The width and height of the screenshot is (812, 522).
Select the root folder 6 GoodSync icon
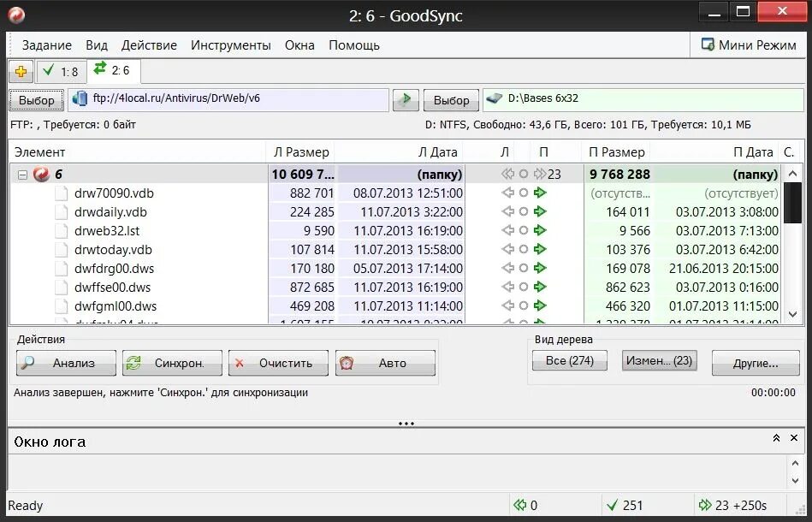pyautogui.click(x=41, y=175)
